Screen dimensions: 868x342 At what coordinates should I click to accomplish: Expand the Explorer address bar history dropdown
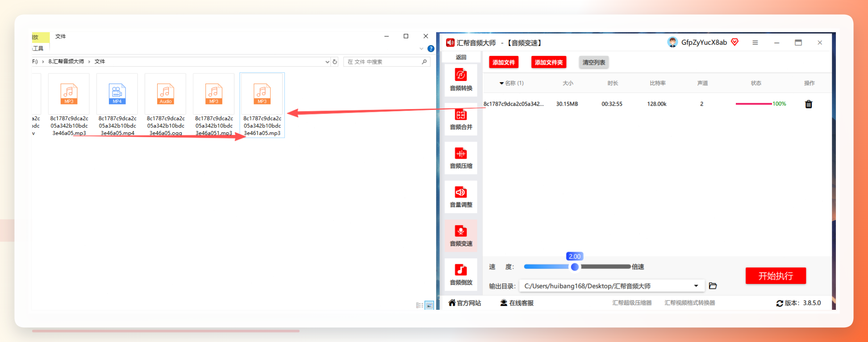tap(327, 62)
